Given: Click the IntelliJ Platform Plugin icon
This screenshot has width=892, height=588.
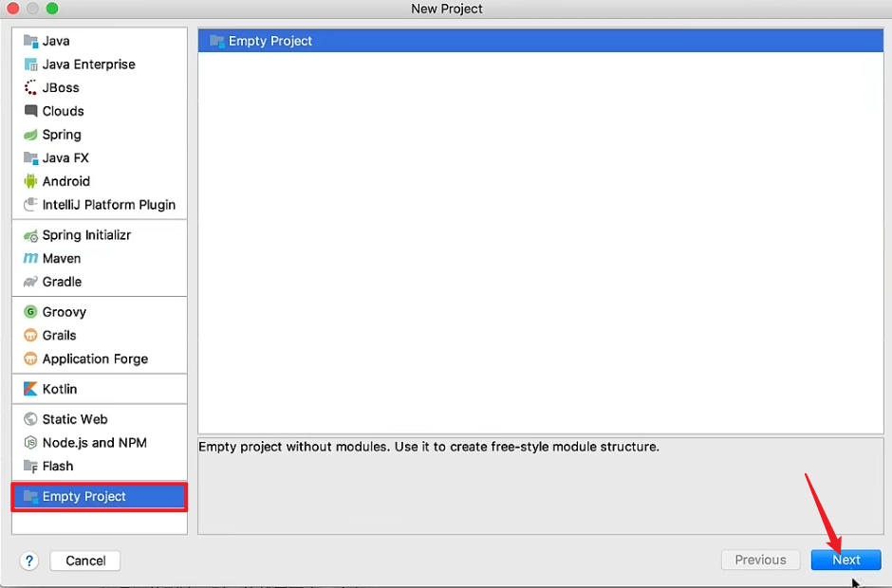Looking at the screenshot, I should 30,205.
